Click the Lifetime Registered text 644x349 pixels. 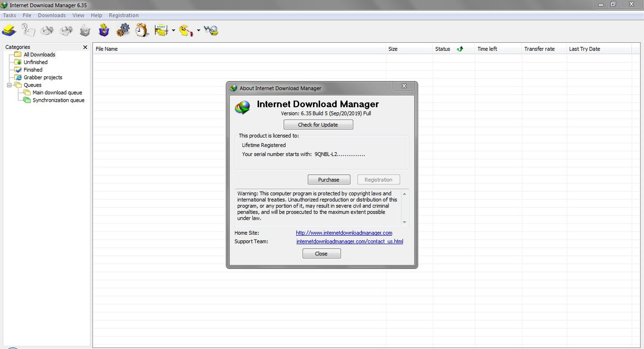pyautogui.click(x=264, y=145)
